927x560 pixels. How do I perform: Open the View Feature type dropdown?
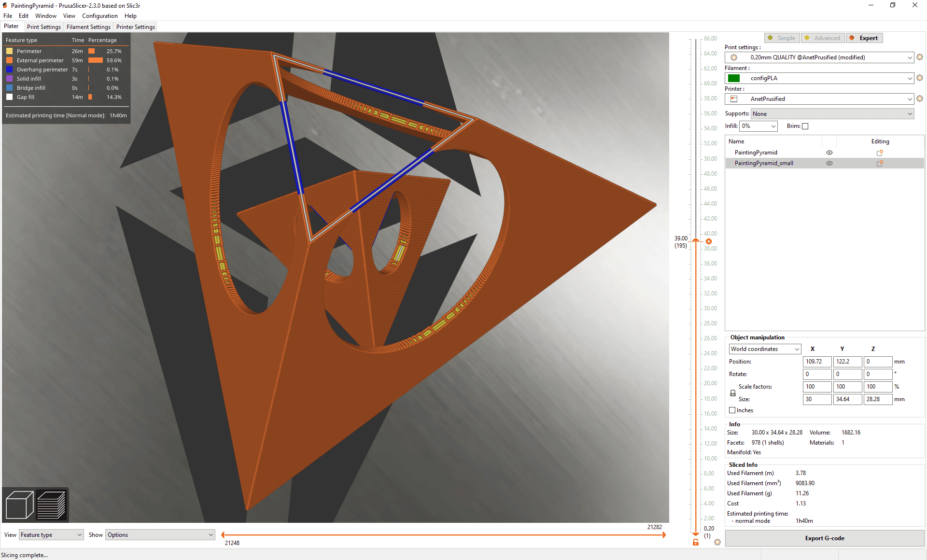coord(51,535)
